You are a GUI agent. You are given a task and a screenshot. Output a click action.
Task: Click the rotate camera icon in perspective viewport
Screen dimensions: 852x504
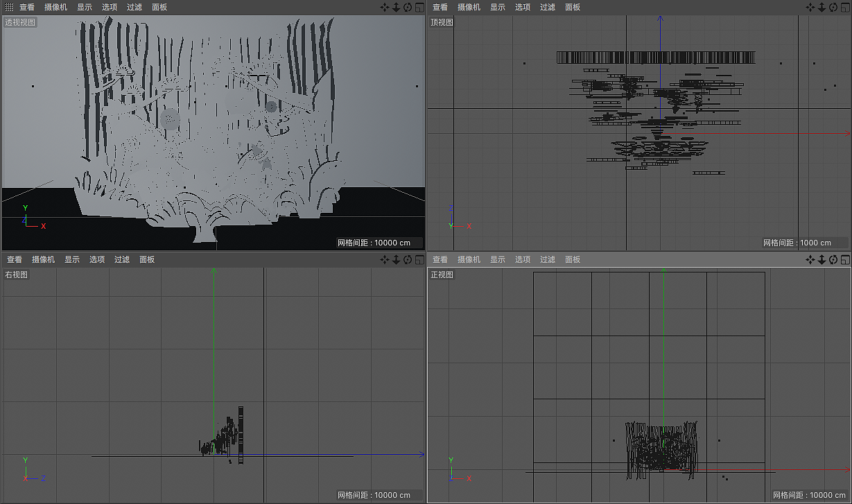[407, 8]
